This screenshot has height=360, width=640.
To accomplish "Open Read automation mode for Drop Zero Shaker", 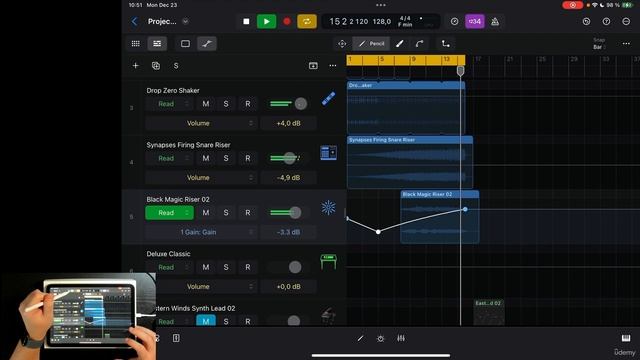I will pyautogui.click(x=169, y=104).
